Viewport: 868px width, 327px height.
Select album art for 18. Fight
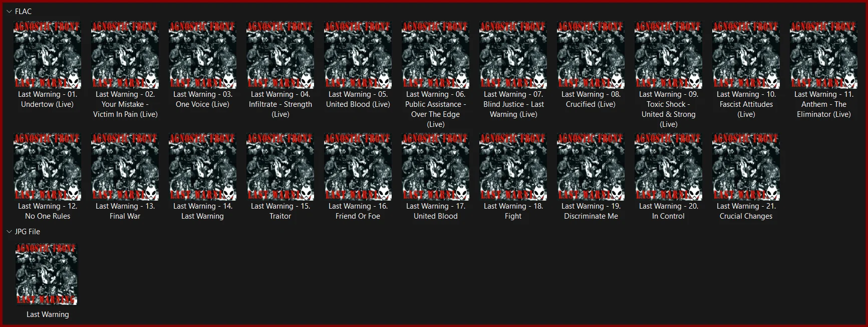point(513,167)
